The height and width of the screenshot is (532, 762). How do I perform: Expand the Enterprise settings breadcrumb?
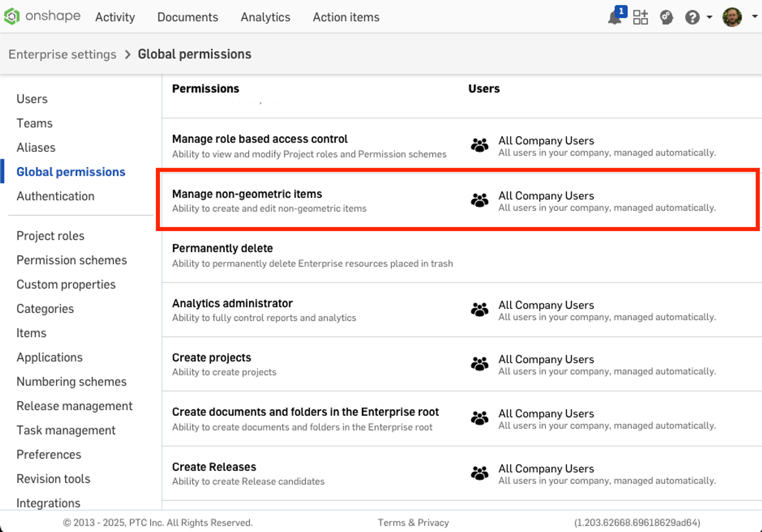(62, 54)
